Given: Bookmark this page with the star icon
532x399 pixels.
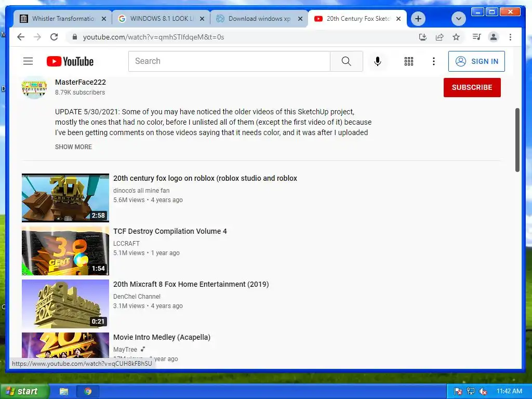Looking at the screenshot, I should click(x=456, y=37).
